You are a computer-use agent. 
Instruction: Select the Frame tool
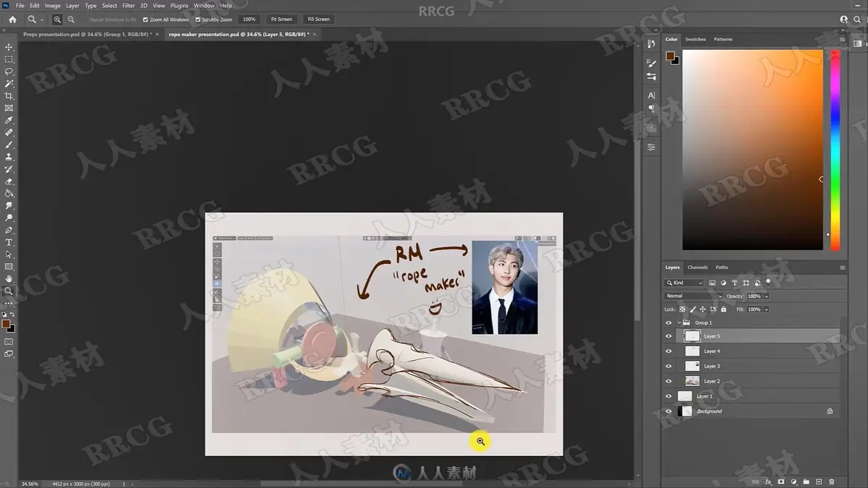click(9, 108)
